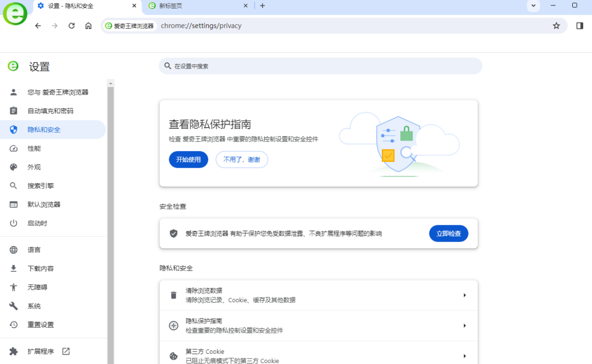
Task: Open 默认浏览器 settings
Action: pos(43,204)
